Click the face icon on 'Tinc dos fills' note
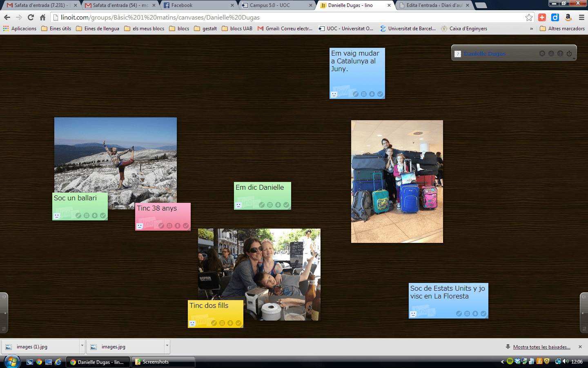The image size is (588, 368). [x=192, y=323]
